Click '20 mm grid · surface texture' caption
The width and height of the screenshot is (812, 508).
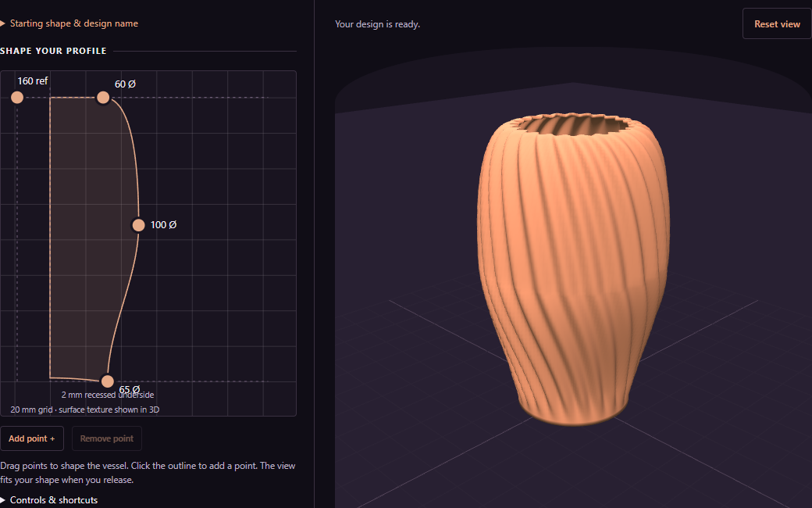point(85,410)
